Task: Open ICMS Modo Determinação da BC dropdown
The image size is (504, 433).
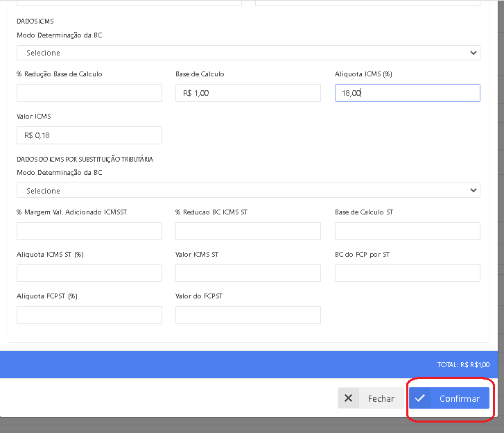Action: (x=248, y=53)
